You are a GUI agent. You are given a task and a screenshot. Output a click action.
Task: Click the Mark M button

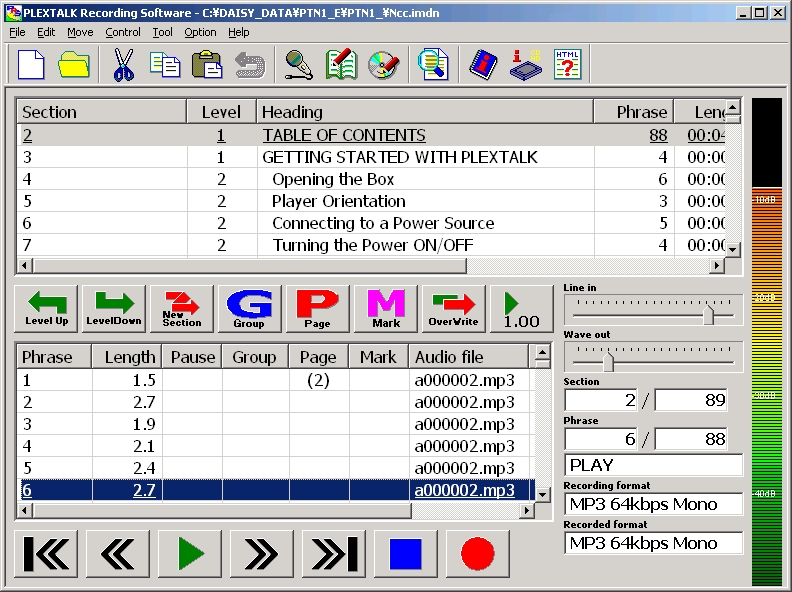386,308
